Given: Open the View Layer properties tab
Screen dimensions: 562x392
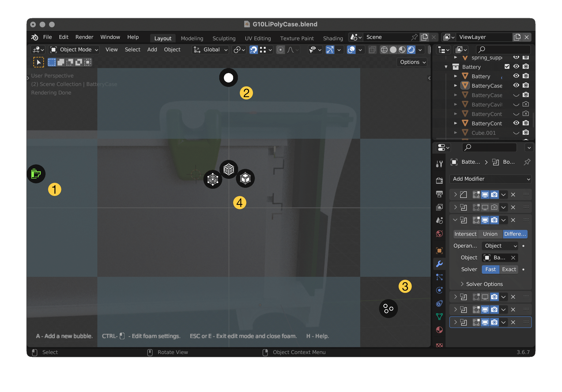Looking at the screenshot, I should pos(439,207).
